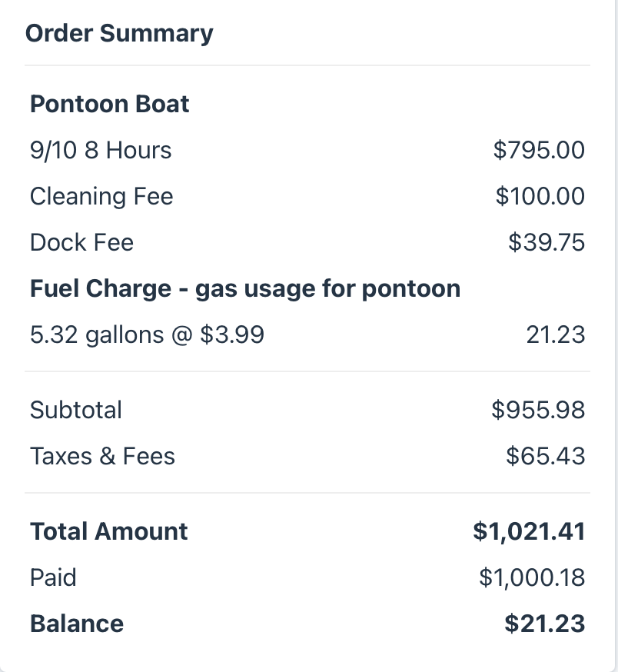Click the $65.43 taxes amount
The width and height of the screenshot is (618, 672).
point(545,456)
